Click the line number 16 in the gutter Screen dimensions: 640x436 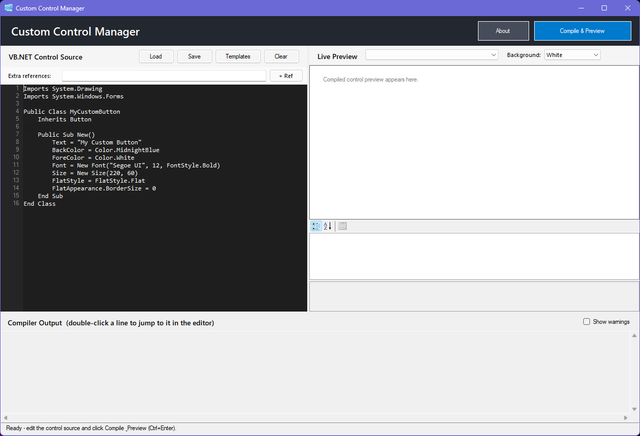[x=16, y=203]
